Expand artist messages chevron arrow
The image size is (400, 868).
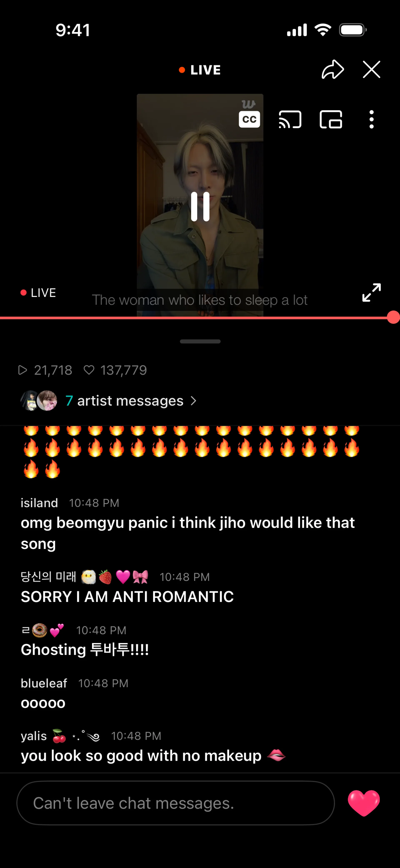pyautogui.click(x=193, y=401)
